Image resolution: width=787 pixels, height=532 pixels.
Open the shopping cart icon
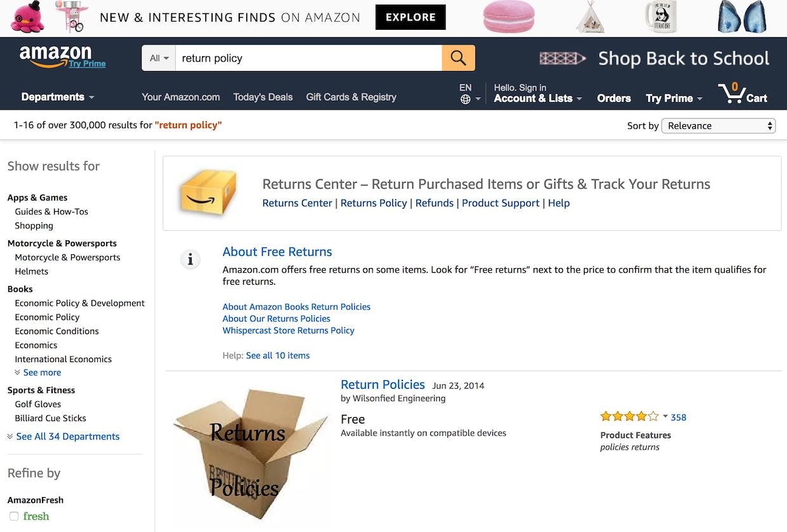click(x=733, y=94)
